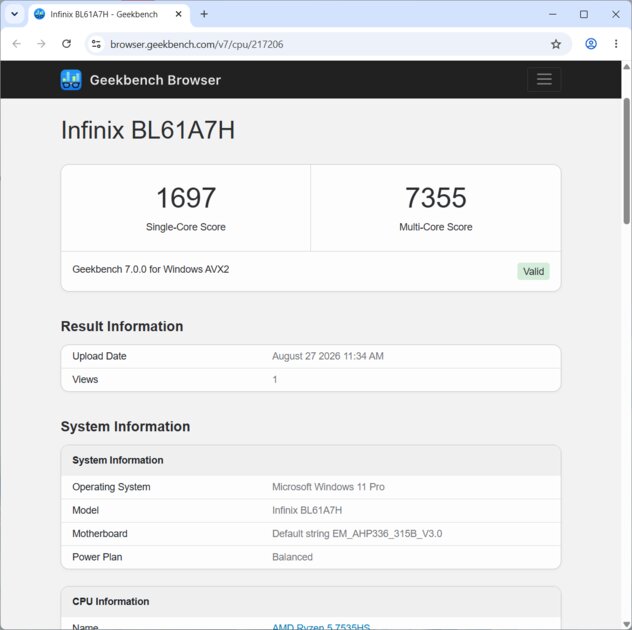Click the Views count value 1

[275, 379]
